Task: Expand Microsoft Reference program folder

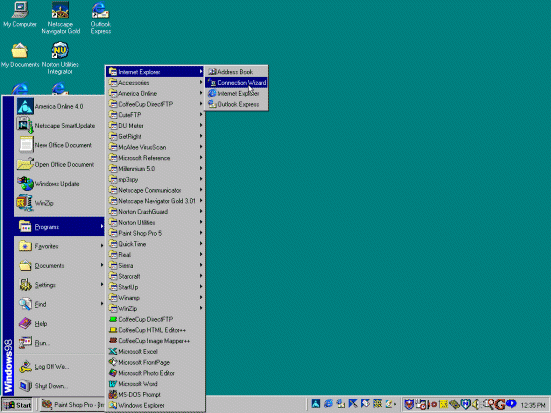Action: point(155,158)
